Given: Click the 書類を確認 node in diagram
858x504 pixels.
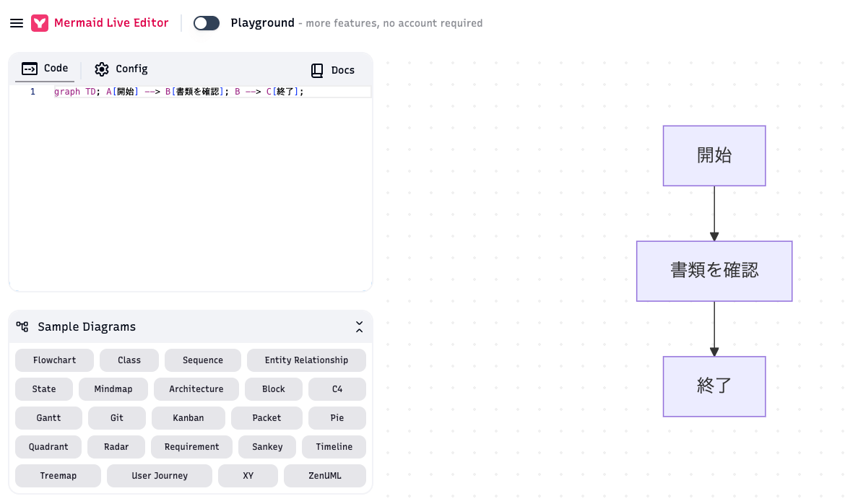Looking at the screenshot, I should tap(714, 271).
